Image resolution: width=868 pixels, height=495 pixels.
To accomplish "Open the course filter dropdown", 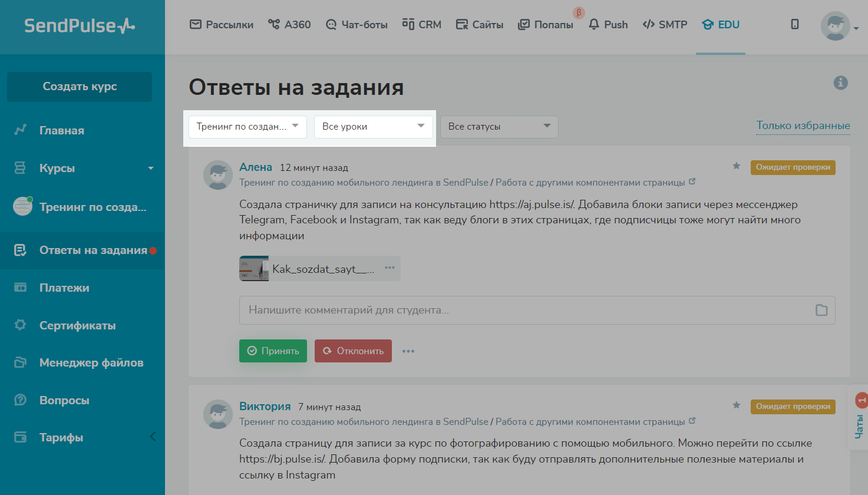I will pos(247,127).
